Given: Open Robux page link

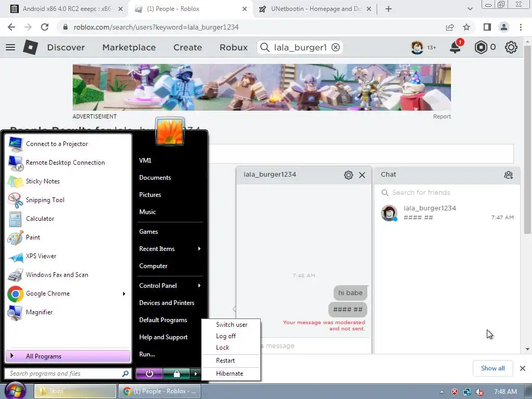Looking at the screenshot, I should coord(233,47).
